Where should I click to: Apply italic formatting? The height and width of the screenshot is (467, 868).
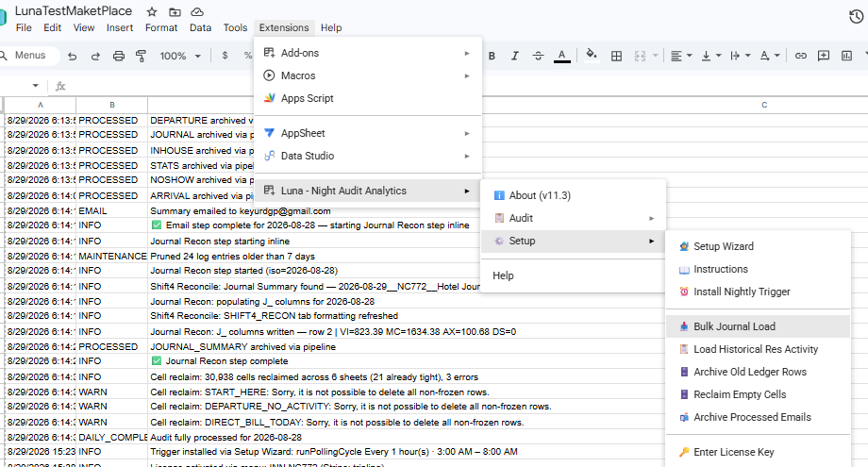pos(515,56)
